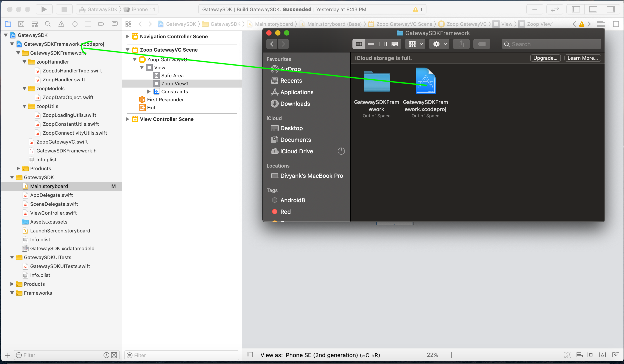Image resolution: width=624 pixels, height=364 pixels.
Task: Switch Finder to column view
Action: pyautogui.click(x=383, y=44)
